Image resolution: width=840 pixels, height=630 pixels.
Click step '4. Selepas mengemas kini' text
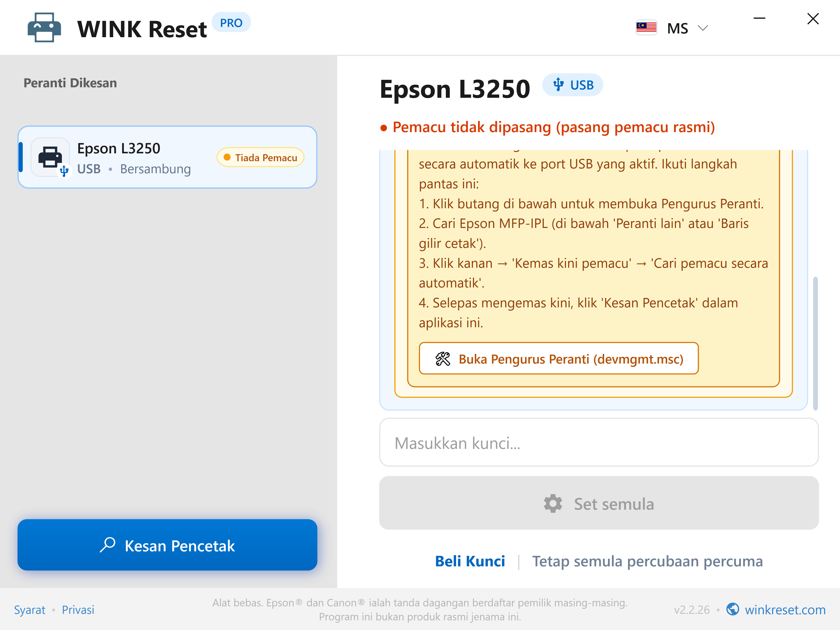(578, 313)
